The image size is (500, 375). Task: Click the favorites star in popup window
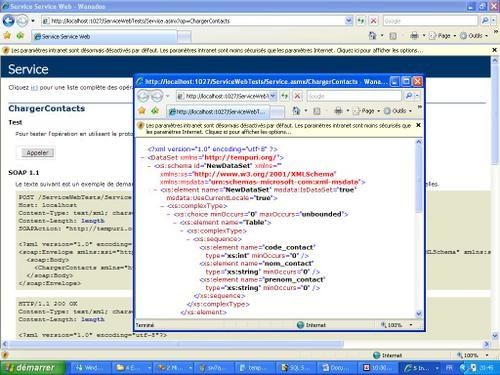142,111
